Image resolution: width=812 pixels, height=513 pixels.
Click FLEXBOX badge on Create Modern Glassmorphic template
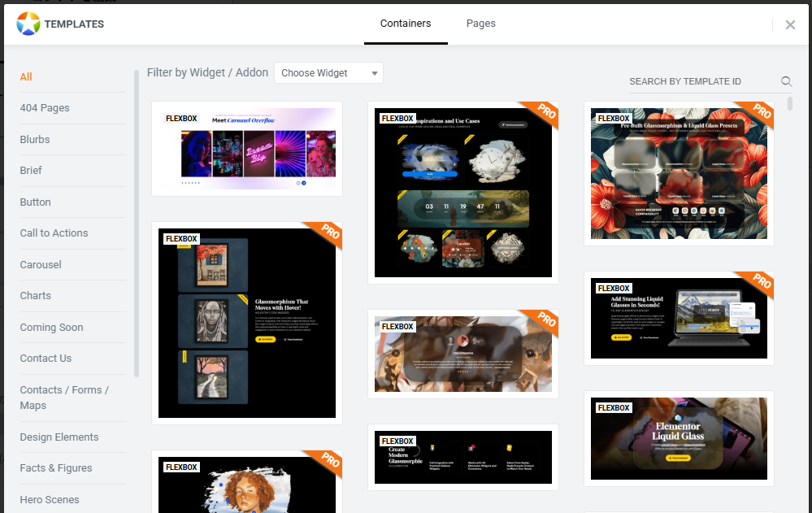tap(397, 441)
